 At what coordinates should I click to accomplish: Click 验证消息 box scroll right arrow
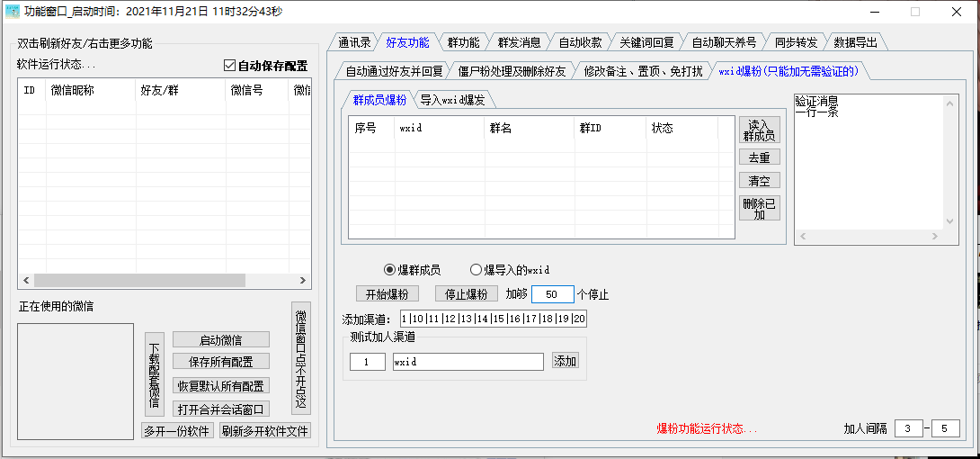click(935, 237)
